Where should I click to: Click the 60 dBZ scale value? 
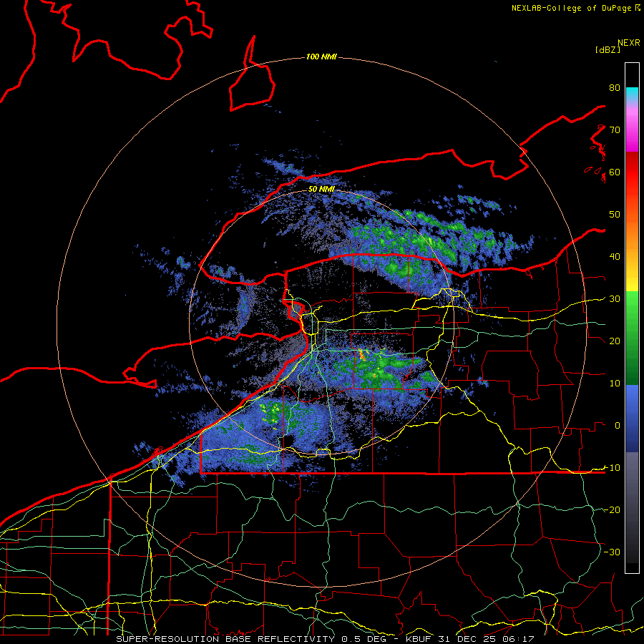615,172
